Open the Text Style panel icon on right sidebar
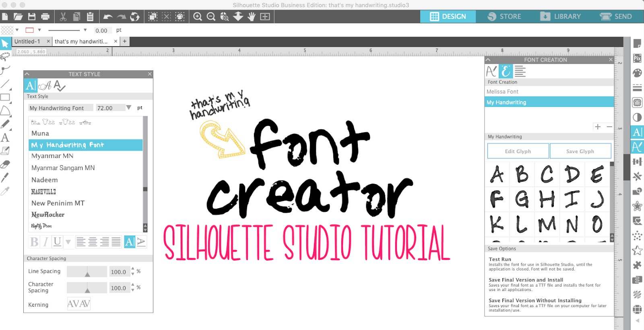The image size is (644, 330). point(637,132)
